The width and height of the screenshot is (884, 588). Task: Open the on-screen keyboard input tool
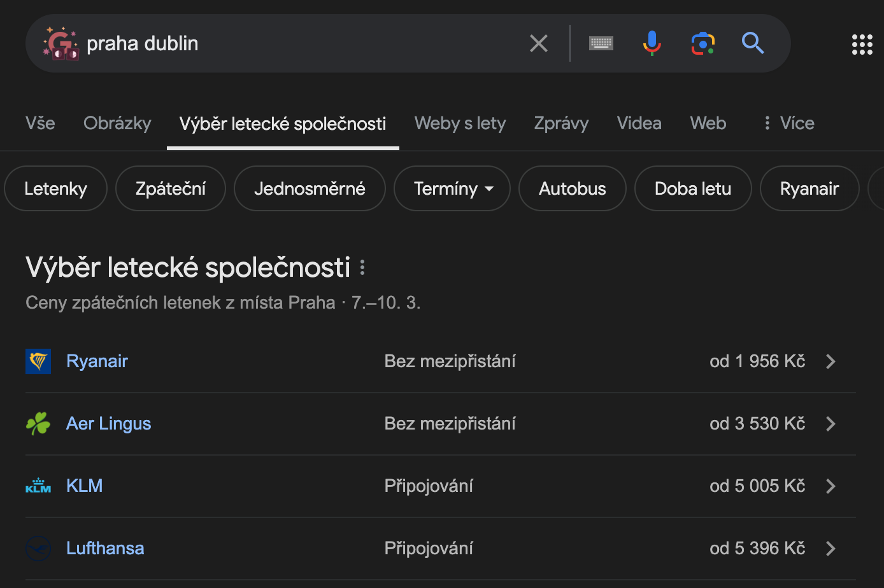pos(601,43)
